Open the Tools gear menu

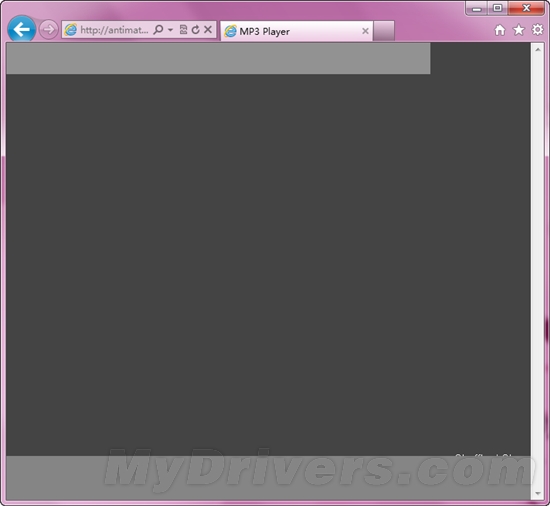pos(537,30)
